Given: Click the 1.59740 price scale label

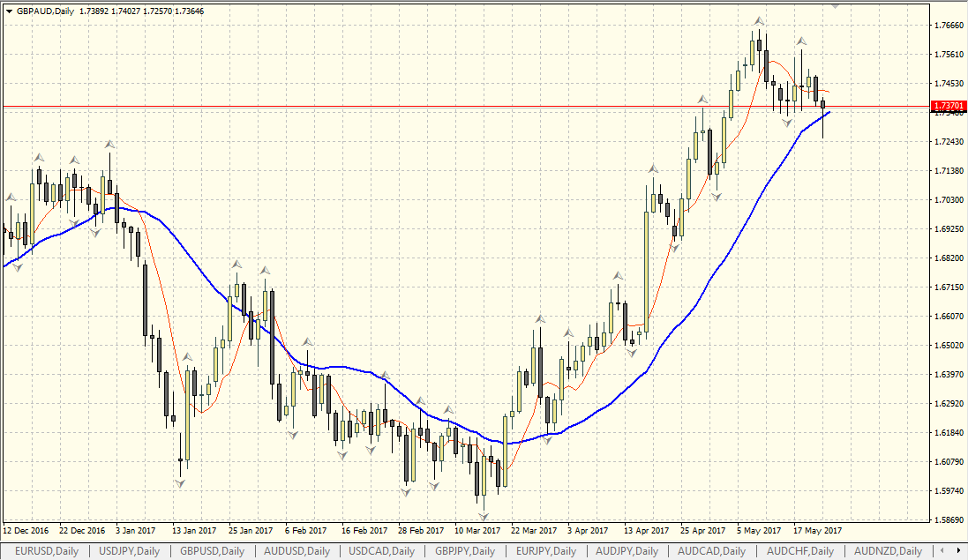Looking at the screenshot, I should pos(949,491).
